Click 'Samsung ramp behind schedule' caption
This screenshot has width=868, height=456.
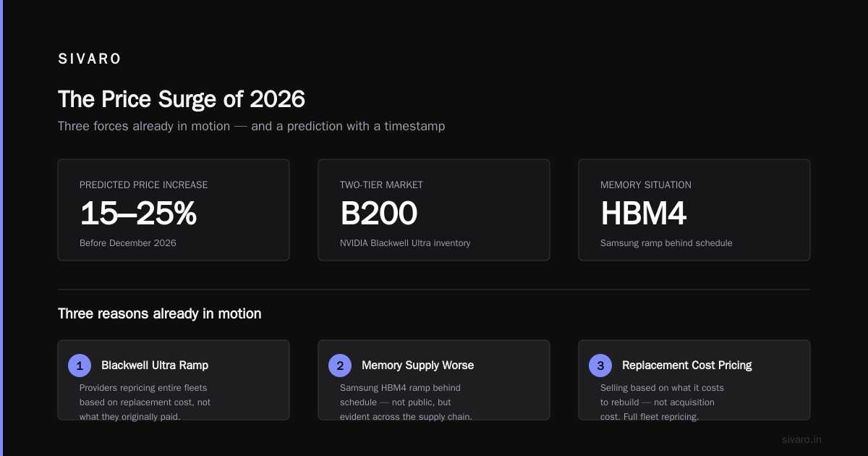(x=666, y=243)
